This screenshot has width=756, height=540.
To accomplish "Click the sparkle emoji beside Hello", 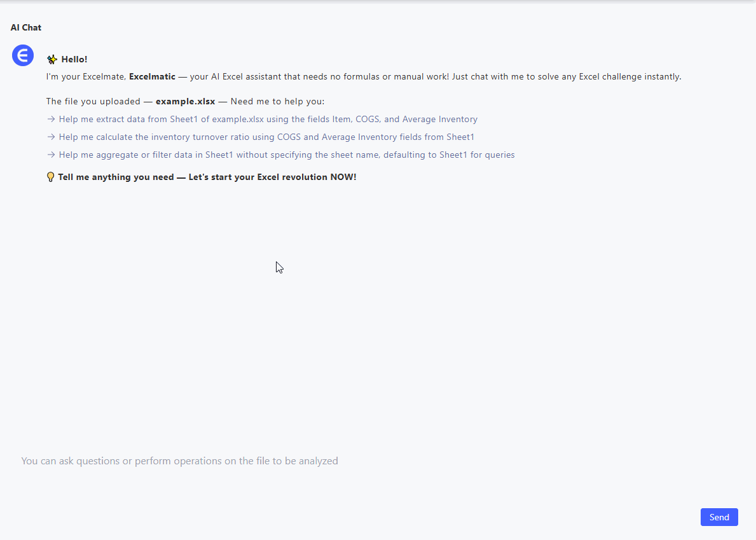I will click(x=52, y=59).
